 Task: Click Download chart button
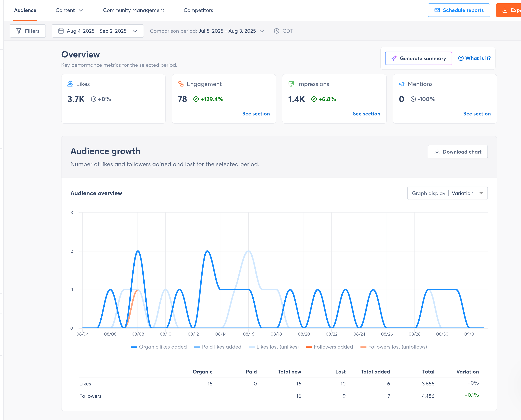point(457,152)
